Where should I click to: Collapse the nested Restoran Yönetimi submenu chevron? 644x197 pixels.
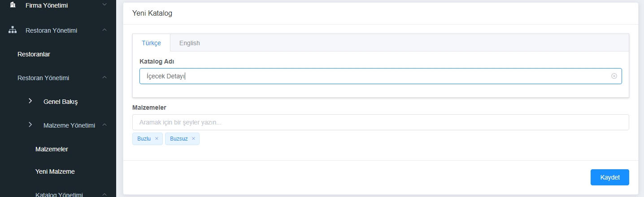click(x=104, y=77)
